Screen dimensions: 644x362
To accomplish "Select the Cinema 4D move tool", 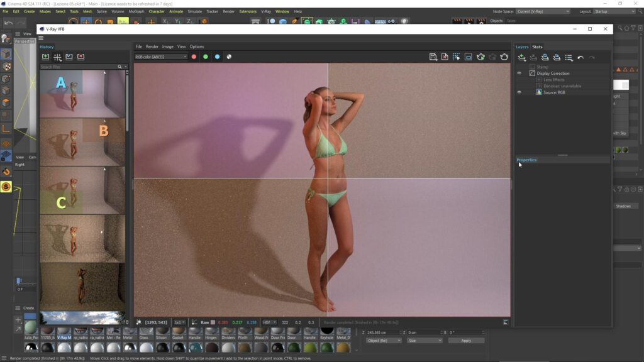I will pyautogui.click(x=86, y=22).
